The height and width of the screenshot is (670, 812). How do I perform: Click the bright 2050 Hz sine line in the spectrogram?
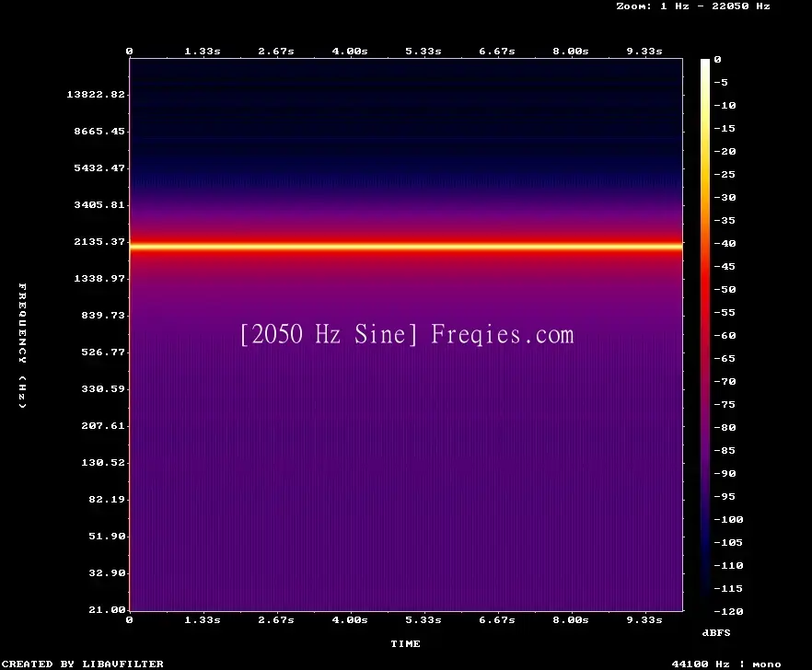[x=406, y=247]
